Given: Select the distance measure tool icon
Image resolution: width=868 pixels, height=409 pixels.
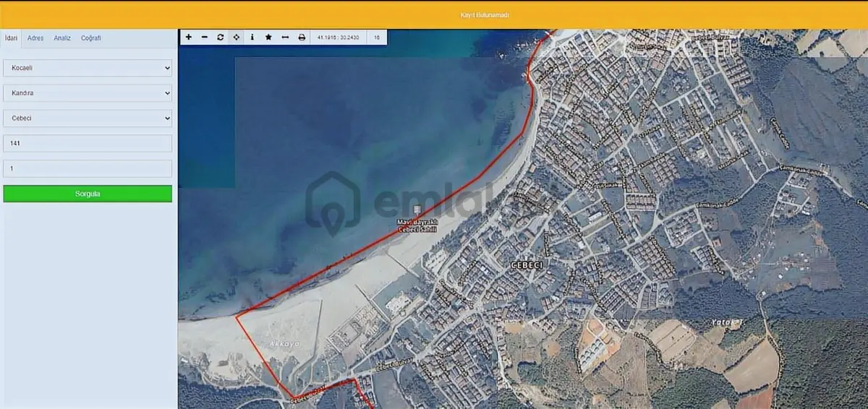Looking at the screenshot, I should tap(285, 37).
